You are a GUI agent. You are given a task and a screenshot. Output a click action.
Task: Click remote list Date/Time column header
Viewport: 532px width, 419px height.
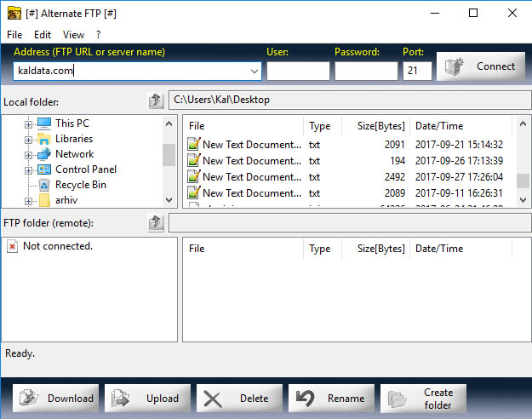click(x=461, y=249)
